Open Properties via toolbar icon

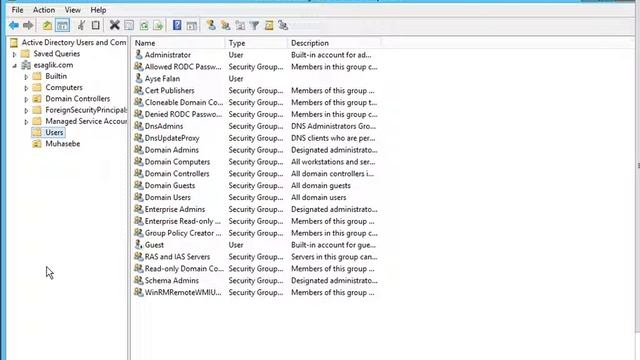pyautogui.click(x=129, y=26)
